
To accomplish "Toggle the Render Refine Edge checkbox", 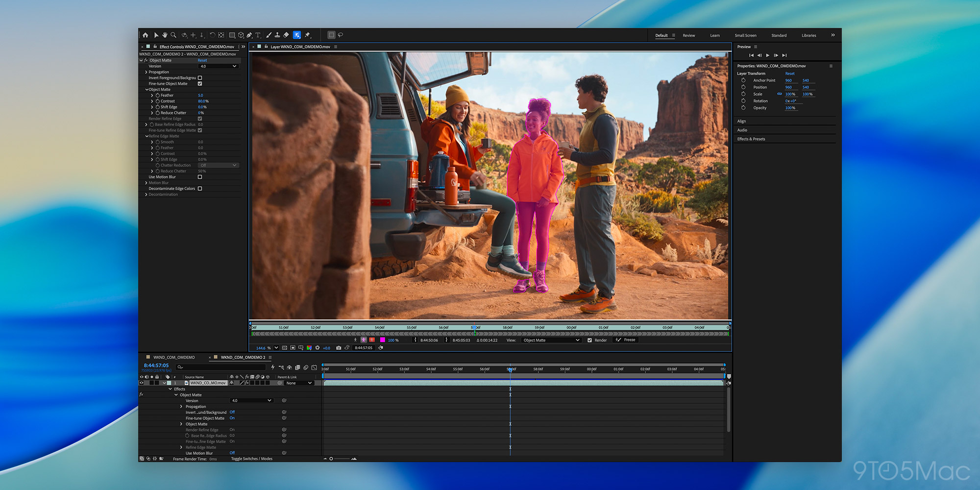I will click(200, 119).
